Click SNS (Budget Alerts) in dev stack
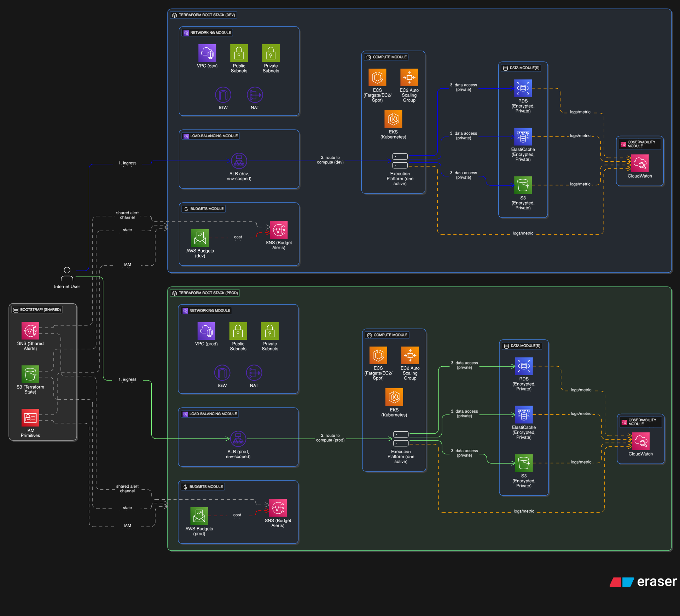This screenshot has height=616, width=680. pos(279,230)
